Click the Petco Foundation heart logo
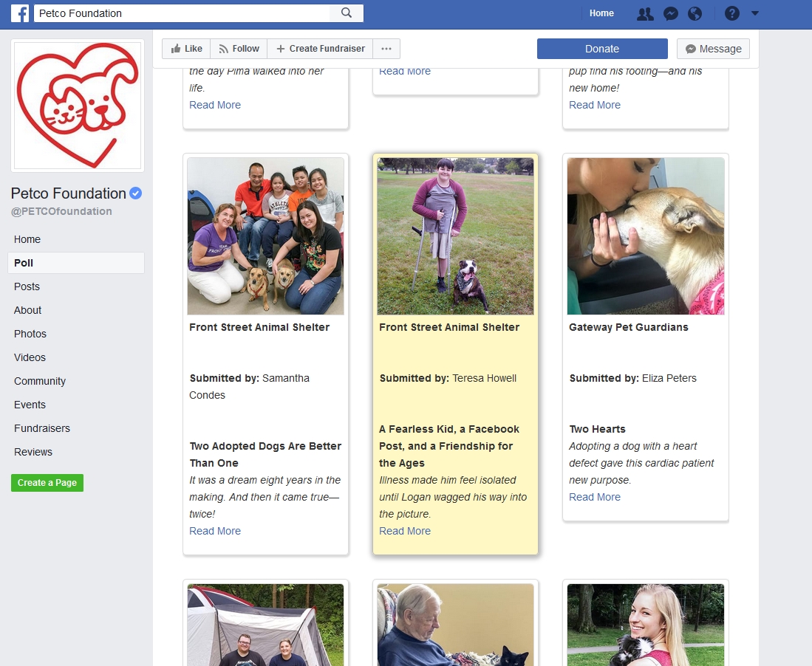 pos(78,106)
